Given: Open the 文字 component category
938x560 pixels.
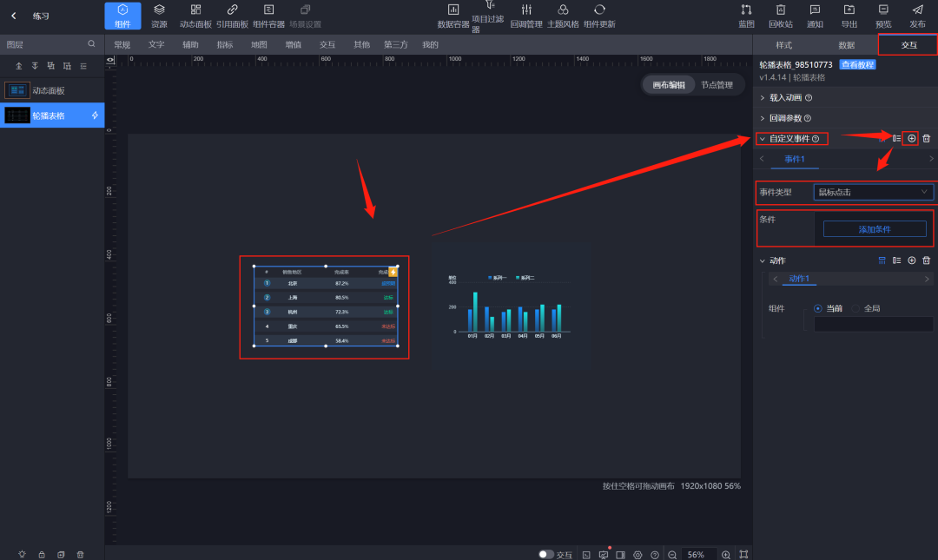Looking at the screenshot, I should [x=156, y=44].
